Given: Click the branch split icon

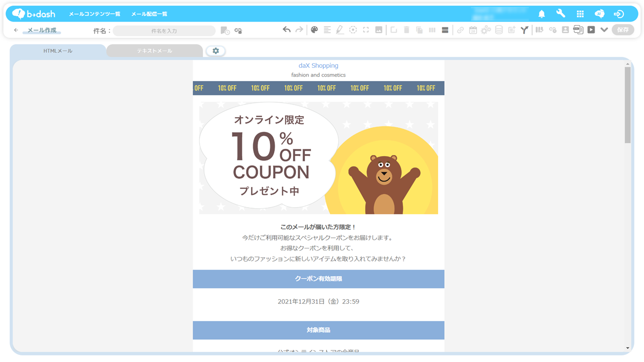Looking at the screenshot, I should pyautogui.click(x=524, y=30).
